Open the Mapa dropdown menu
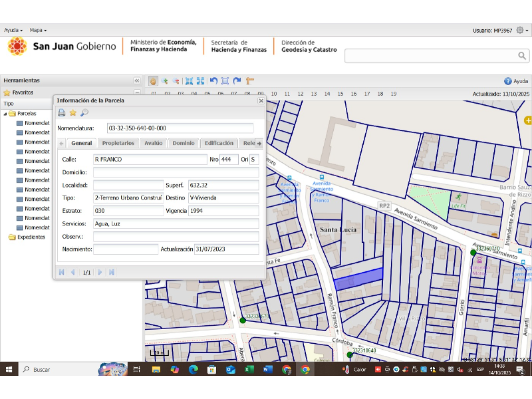Image resolution: width=532 pixels, height=399 pixels. click(38, 30)
